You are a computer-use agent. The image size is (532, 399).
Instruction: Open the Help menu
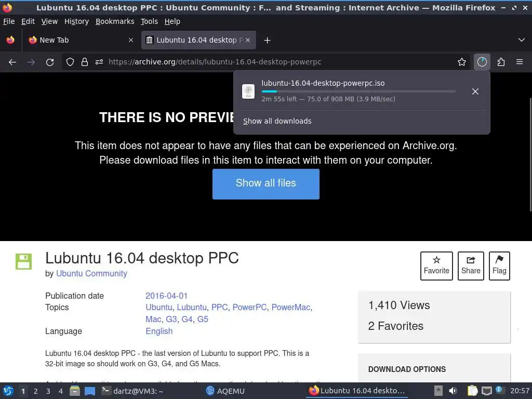pos(172,21)
